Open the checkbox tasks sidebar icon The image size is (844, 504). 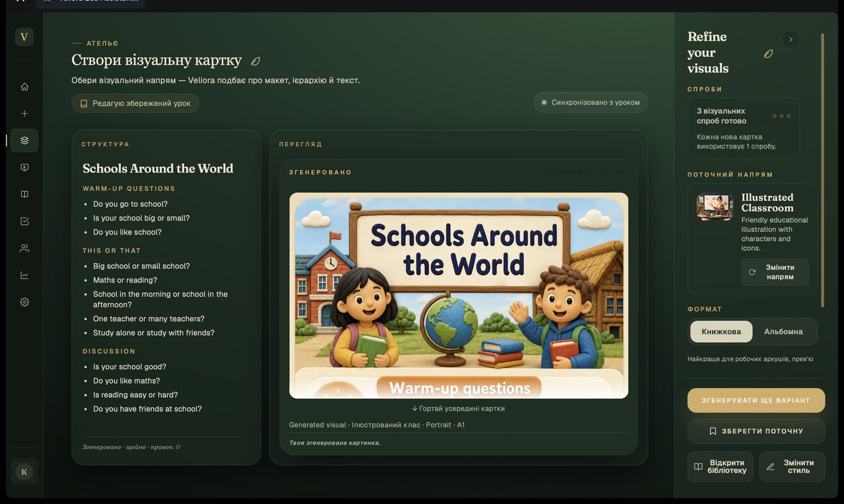(x=24, y=222)
